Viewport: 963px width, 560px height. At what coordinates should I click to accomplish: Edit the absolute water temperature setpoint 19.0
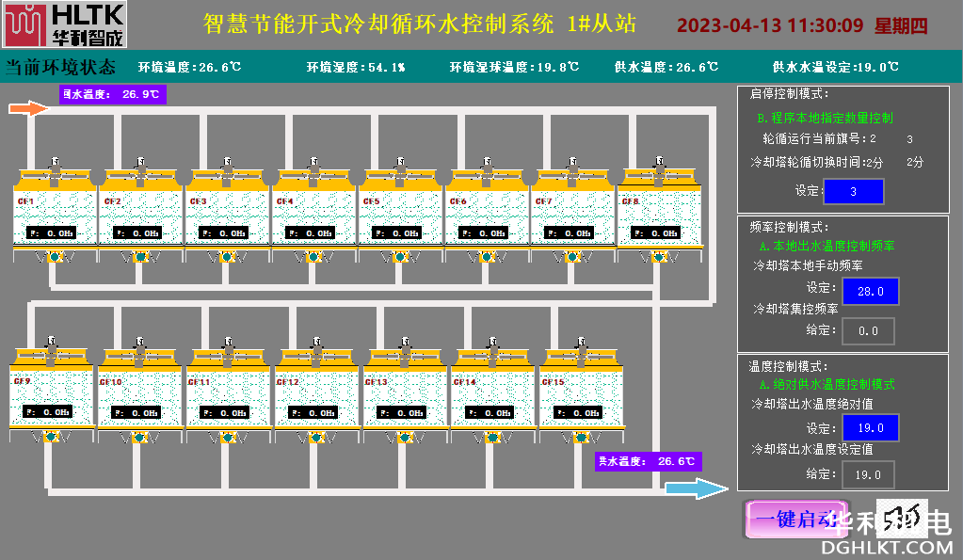click(870, 428)
